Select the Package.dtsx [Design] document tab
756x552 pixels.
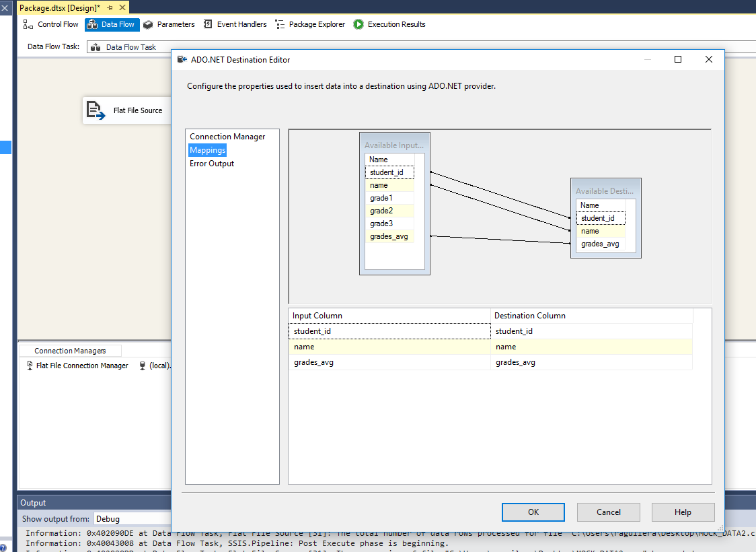(60, 7)
